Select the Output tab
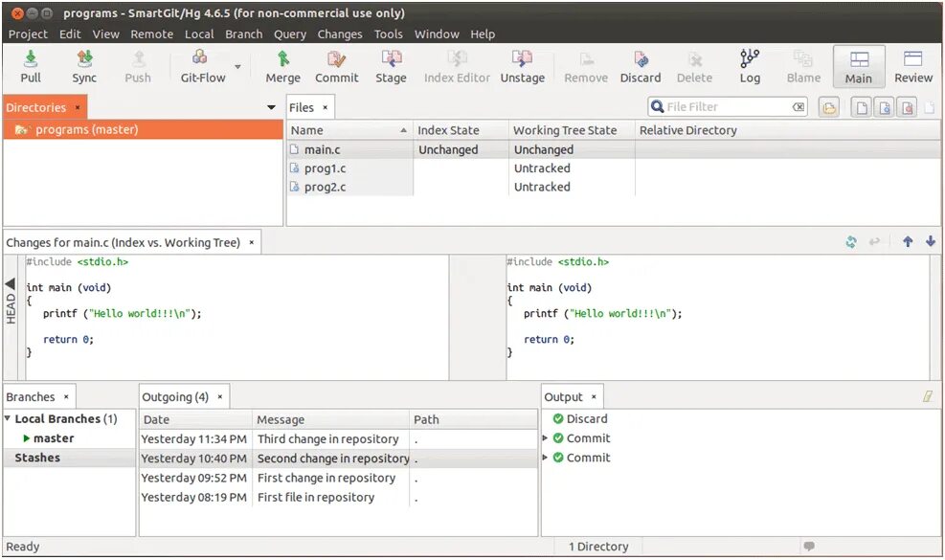 pyautogui.click(x=564, y=396)
